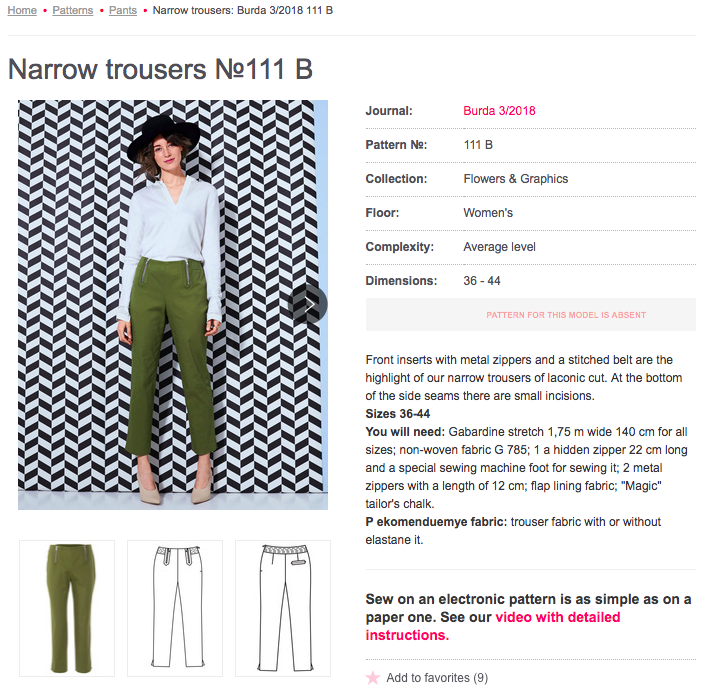View the front technical drawing thumbnail
This screenshot has height=691, width=708.
click(175, 608)
